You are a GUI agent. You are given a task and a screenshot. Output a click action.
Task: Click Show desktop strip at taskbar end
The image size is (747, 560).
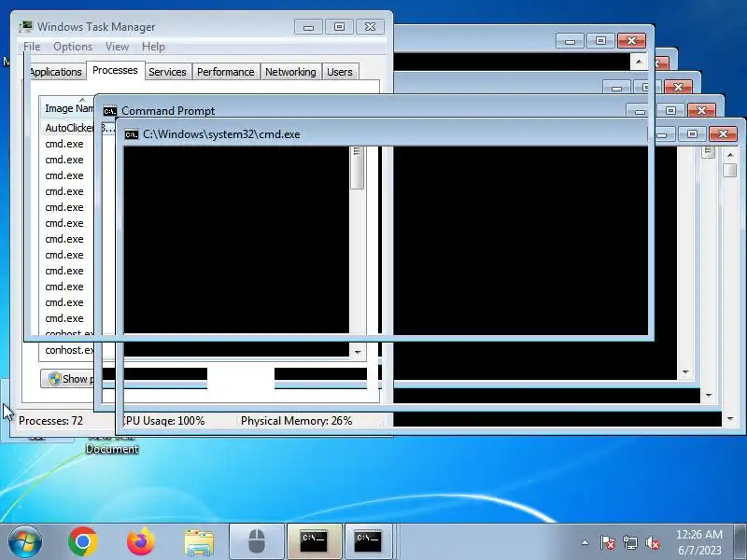(x=740, y=541)
